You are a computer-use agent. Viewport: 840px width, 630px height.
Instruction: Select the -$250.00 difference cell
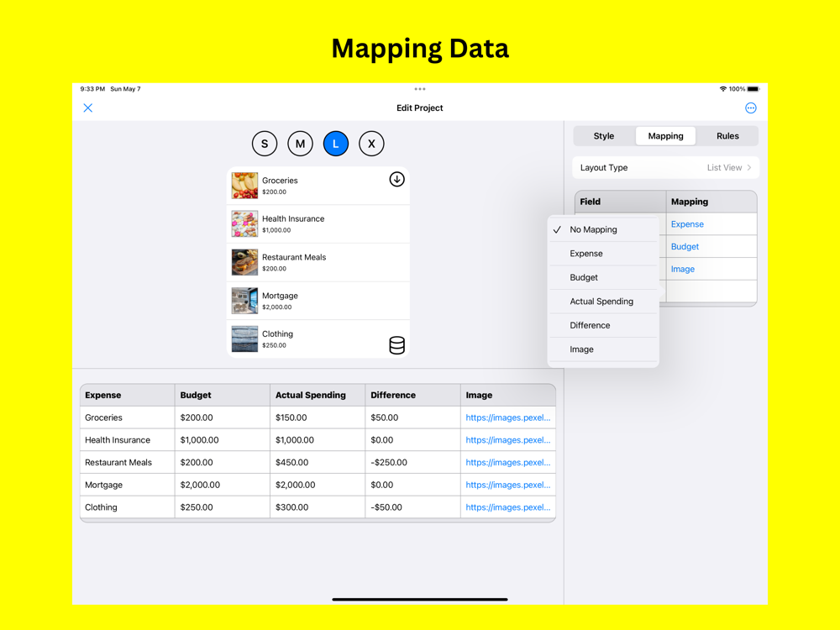click(x=413, y=462)
